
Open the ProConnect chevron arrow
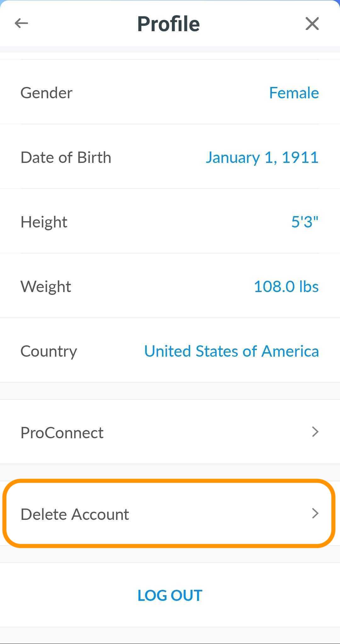coord(315,432)
